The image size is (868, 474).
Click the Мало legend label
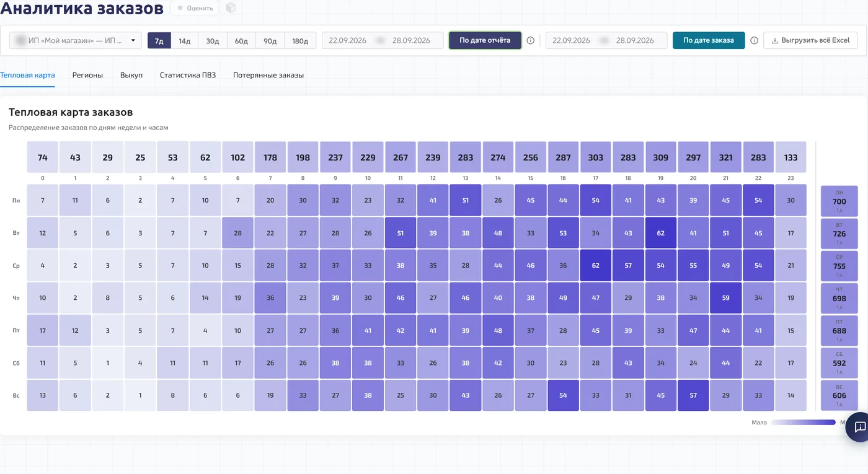point(759,423)
